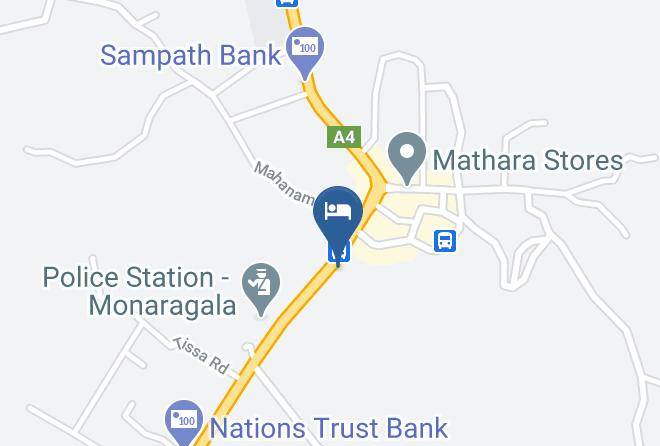Click the green A4 route shield
The image size is (660, 446).
point(344,137)
